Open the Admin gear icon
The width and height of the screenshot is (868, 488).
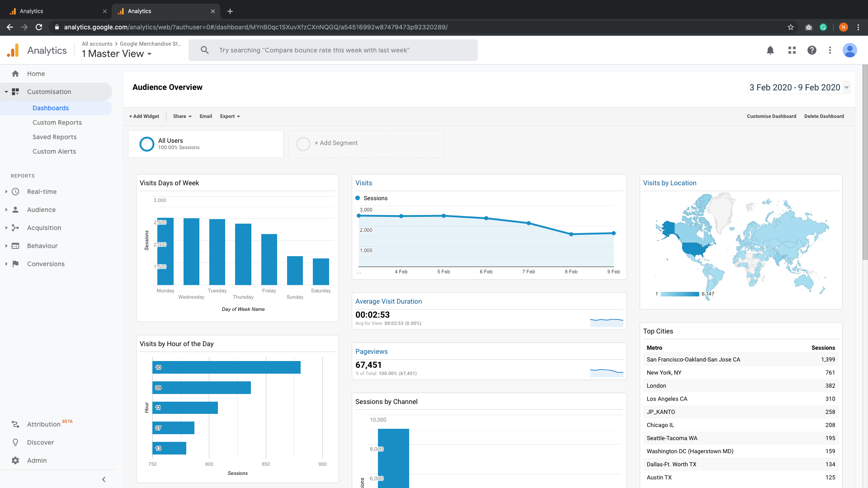click(x=15, y=460)
